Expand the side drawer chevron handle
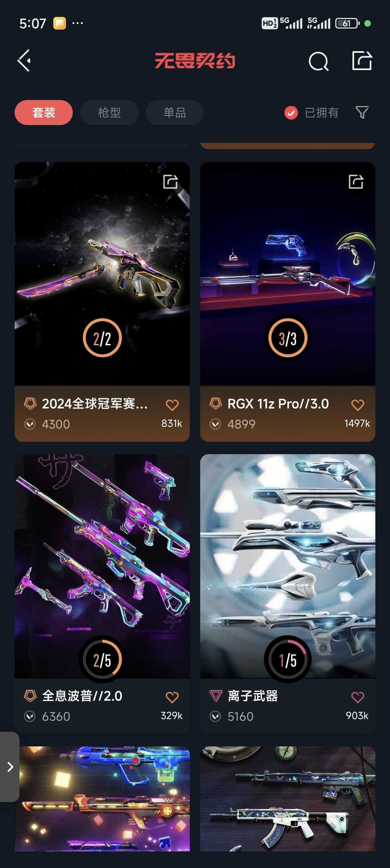Screen dimensions: 390x868 (x=10, y=767)
